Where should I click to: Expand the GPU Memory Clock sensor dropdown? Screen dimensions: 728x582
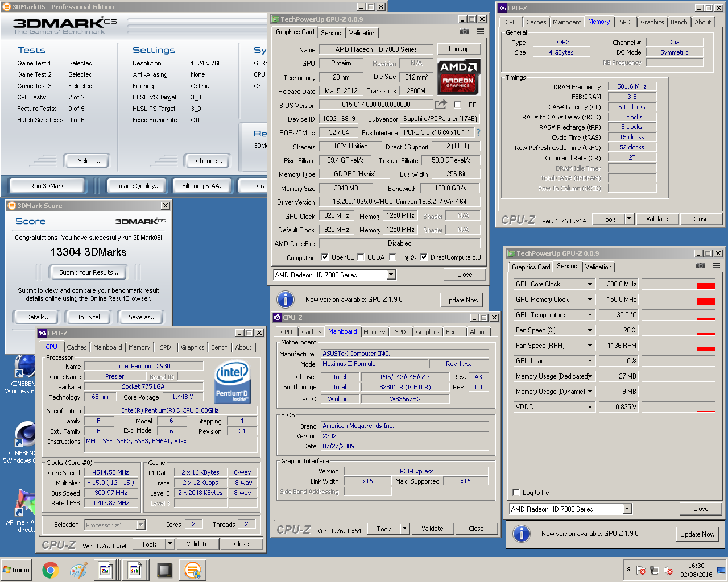point(590,300)
